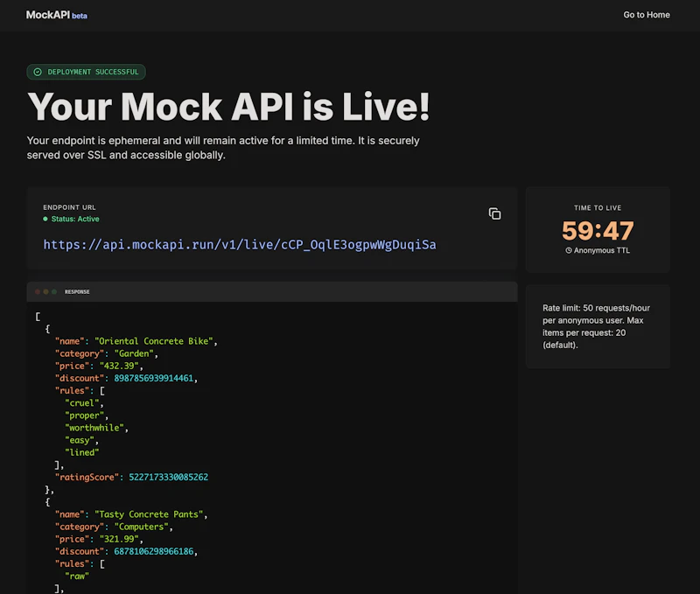Click the yellow dot in the response header

45,292
